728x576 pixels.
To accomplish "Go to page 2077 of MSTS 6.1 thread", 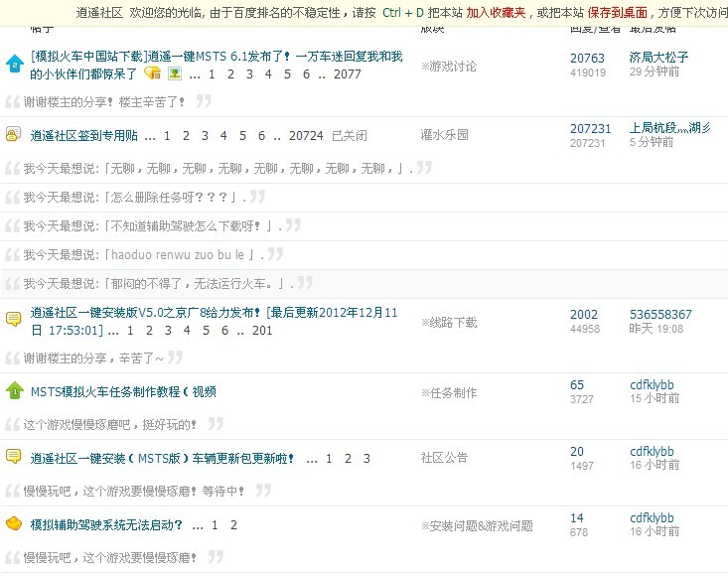I will coord(348,74).
